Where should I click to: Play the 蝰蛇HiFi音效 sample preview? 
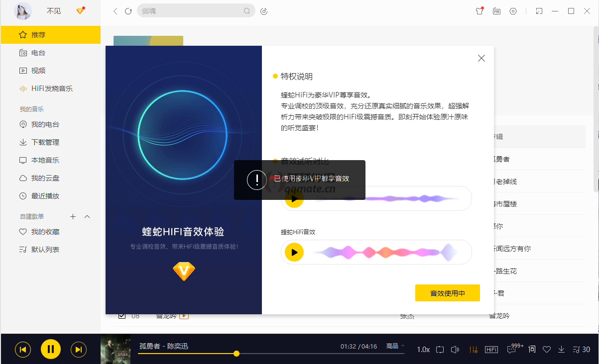click(294, 253)
